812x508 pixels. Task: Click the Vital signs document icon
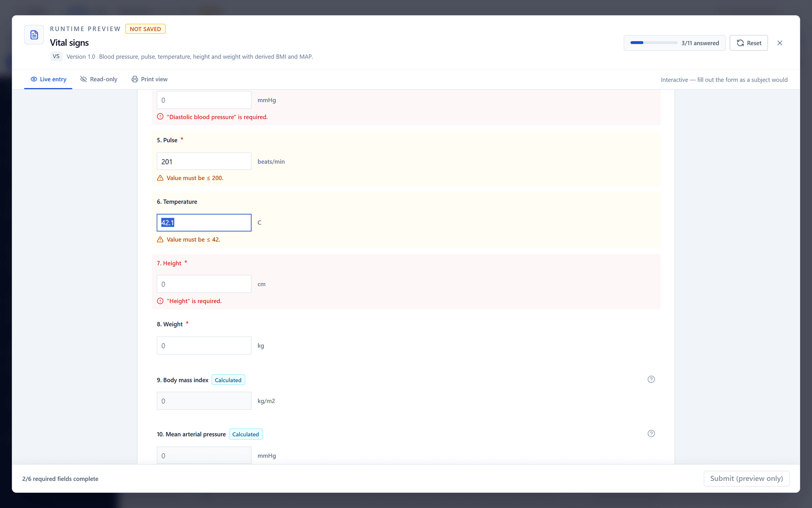point(34,35)
